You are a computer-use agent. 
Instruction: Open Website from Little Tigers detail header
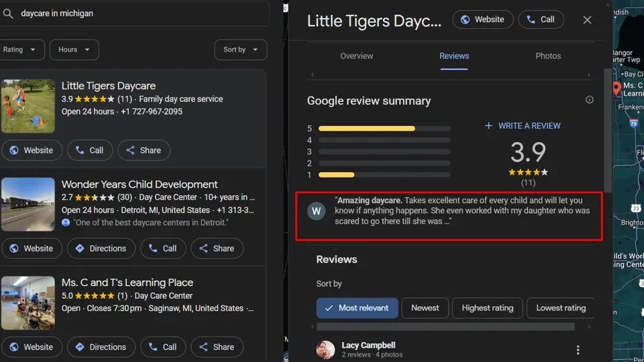pyautogui.click(x=482, y=19)
